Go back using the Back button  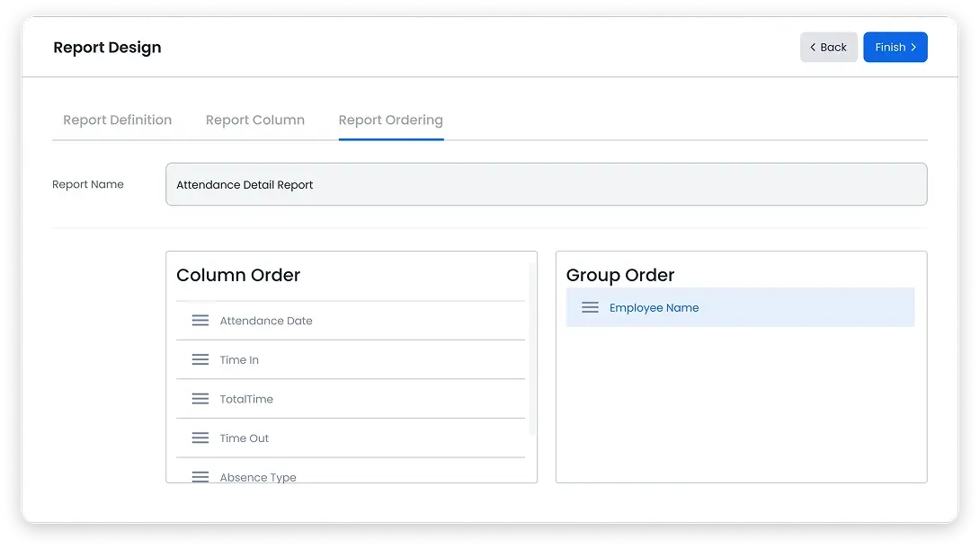(829, 48)
